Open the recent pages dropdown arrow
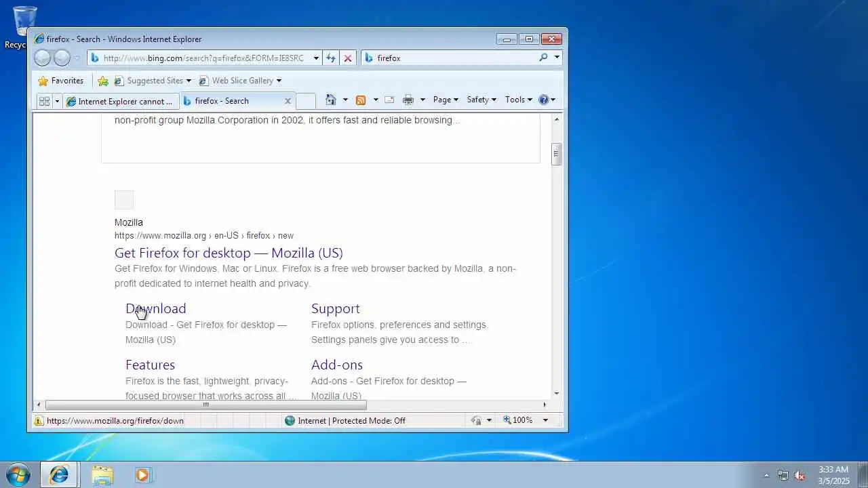Viewport: 868px width, 488px height. pos(77,58)
